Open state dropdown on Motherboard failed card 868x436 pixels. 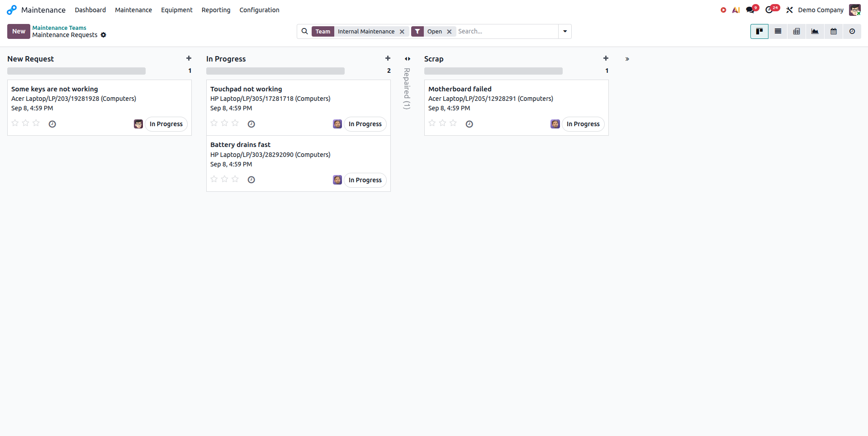[583, 124]
